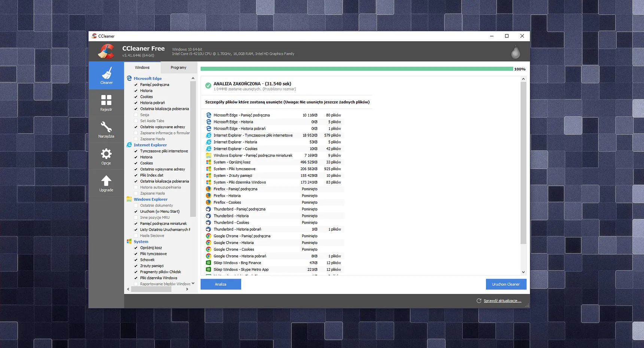Check Historia autouzupełniania under Internet Explorer
This screenshot has height=348, width=644.
coord(136,187)
